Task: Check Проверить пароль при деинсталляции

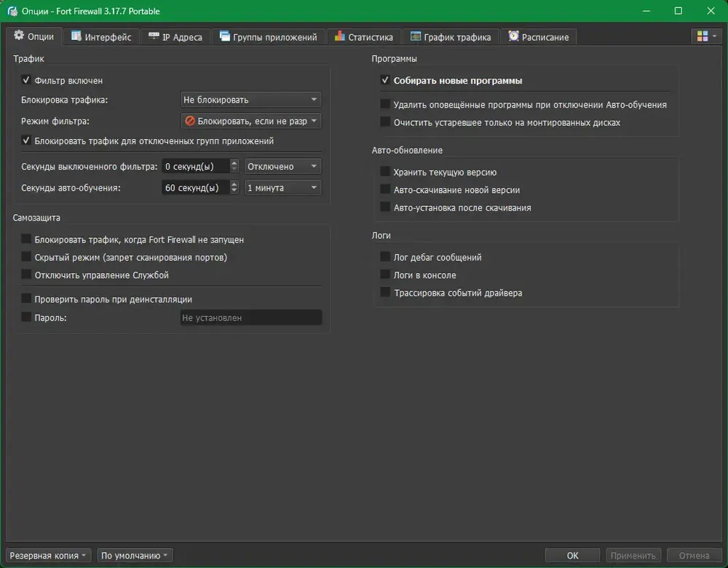Action: click(26, 298)
